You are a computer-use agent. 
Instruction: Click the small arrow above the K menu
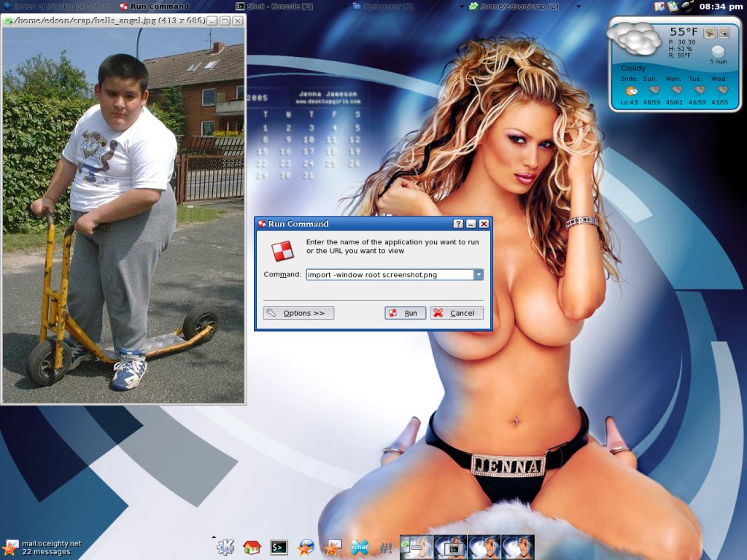pos(214,537)
